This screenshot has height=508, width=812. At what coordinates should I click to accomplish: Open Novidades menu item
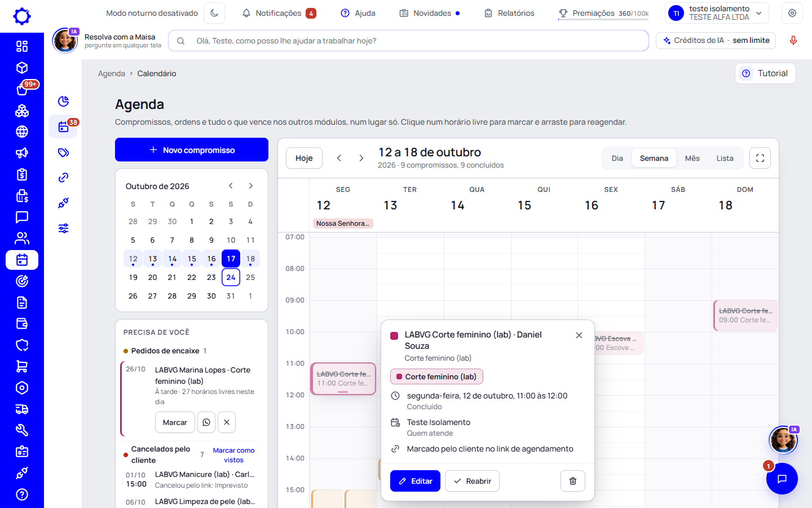430,13
